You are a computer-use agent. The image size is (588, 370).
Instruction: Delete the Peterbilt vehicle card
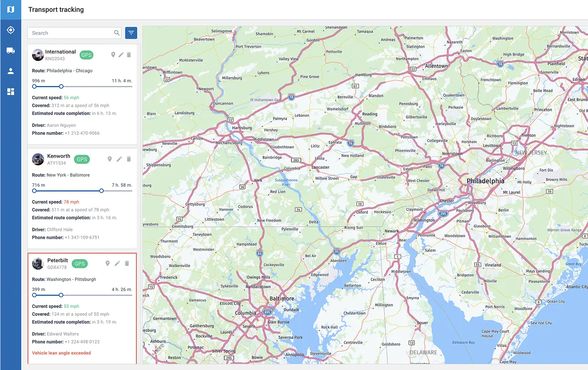[x=127, y=263]
